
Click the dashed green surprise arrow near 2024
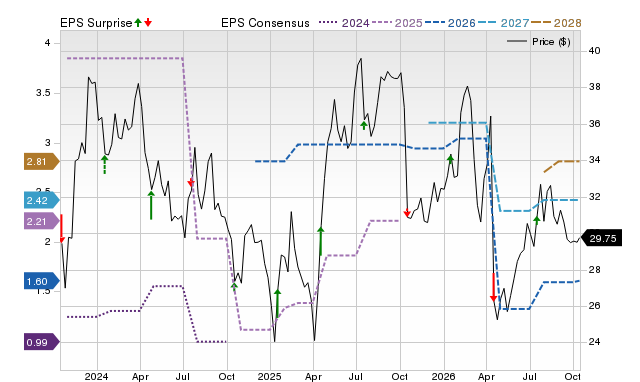tap(105, 165)
